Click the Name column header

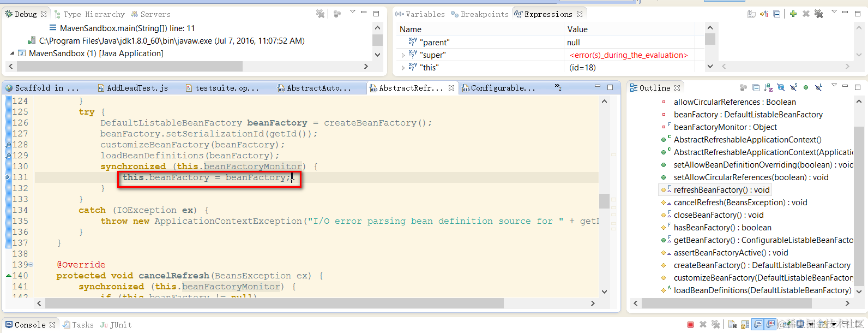(411, 29)
